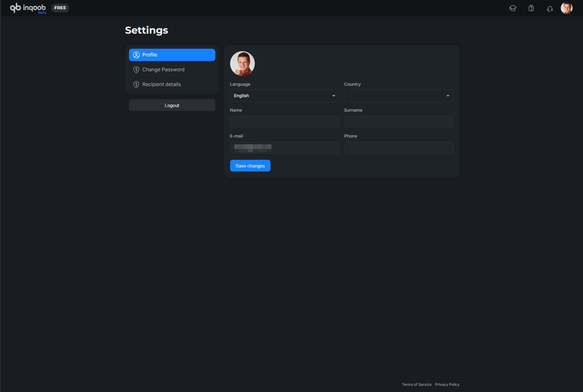Expand the Country selector
Viewport: 583px width, 392px height.
(399, 96)
